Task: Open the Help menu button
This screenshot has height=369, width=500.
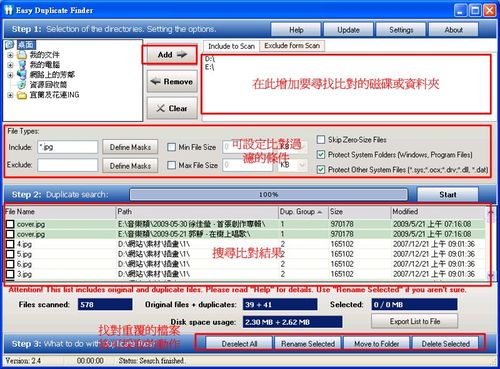Action: point(296,30)
